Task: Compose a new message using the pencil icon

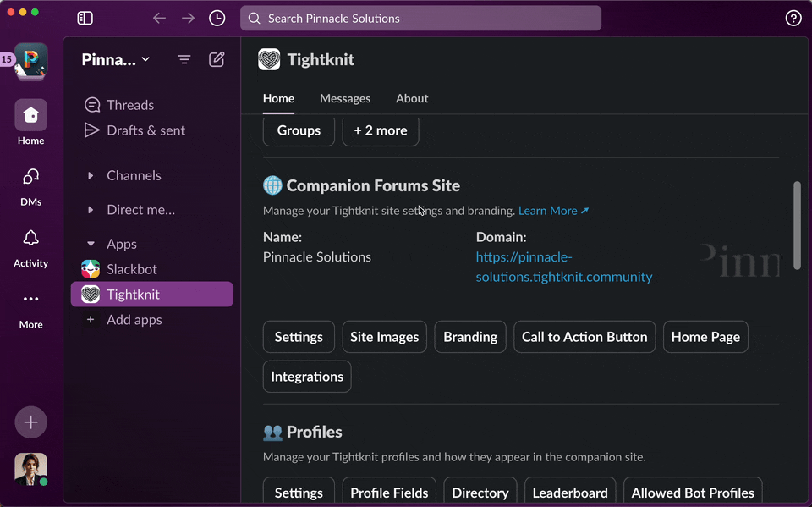Action: (217, 60)
